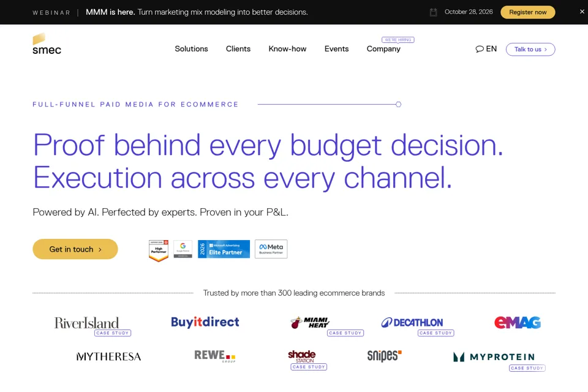This screenshot has width=588, height=392.
Task: Click the Talk to us button
Action: 530,49
